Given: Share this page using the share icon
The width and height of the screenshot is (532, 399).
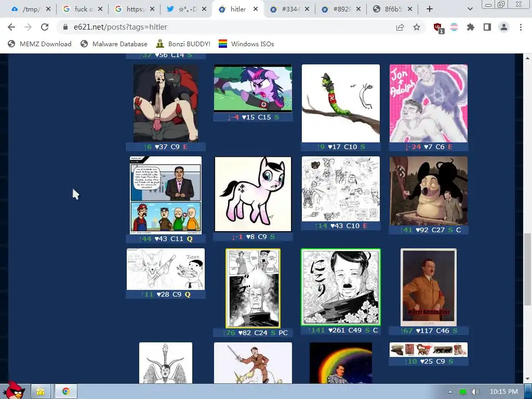Looking at the screenshot, I should [400, 27].
